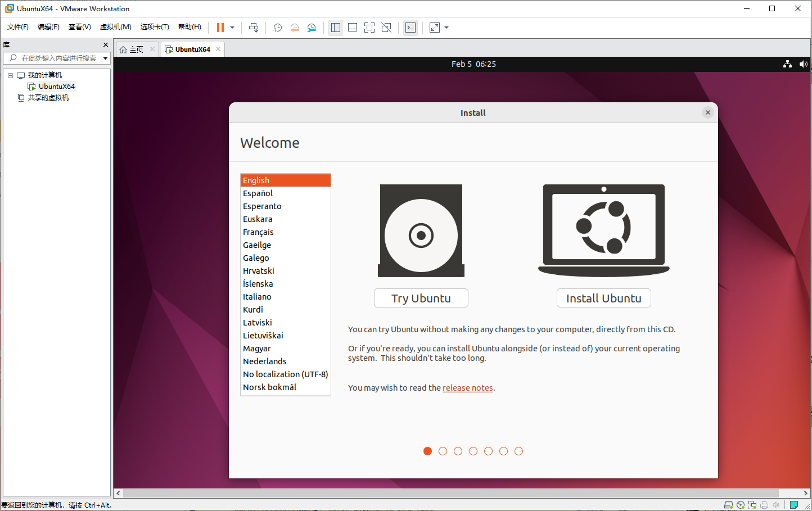Close the Install dialog
This screenshot has width=812, height=511.
click(708, 112)
